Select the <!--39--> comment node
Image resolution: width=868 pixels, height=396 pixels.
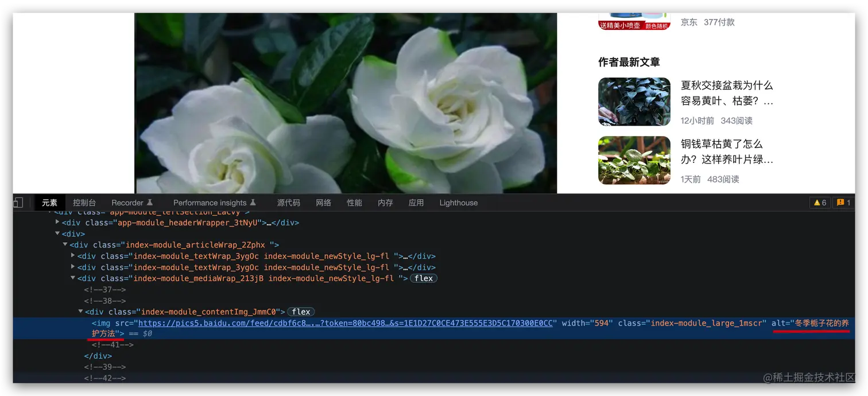(105, 367)
